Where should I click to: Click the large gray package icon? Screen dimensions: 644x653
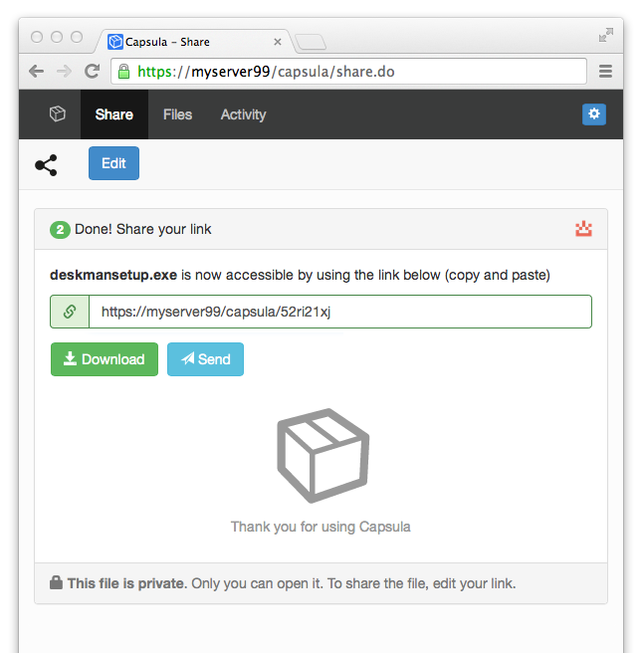(x=322, y=456)
